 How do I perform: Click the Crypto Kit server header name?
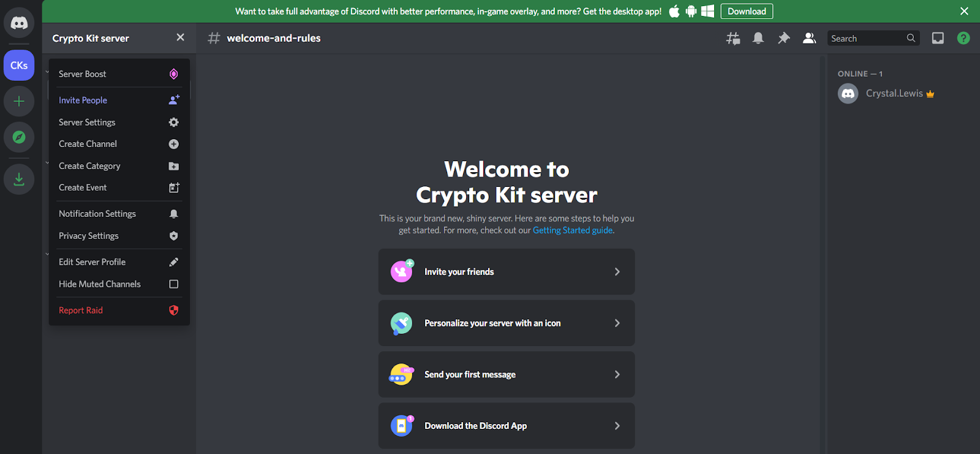coord(91,38)
